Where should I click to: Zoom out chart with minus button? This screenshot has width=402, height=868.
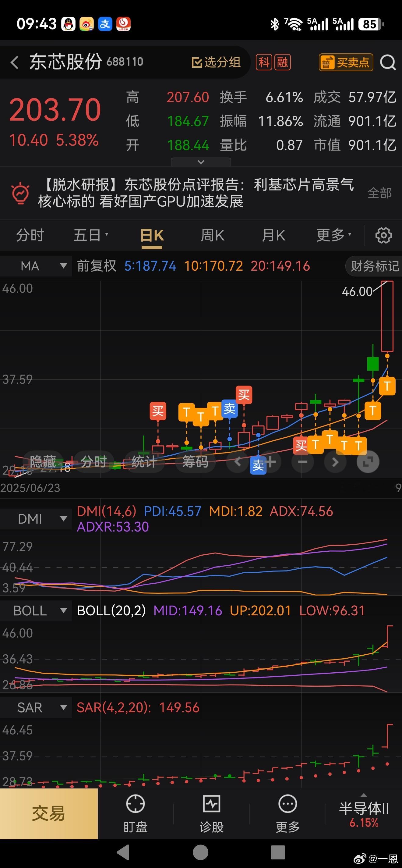click(302, 462)
